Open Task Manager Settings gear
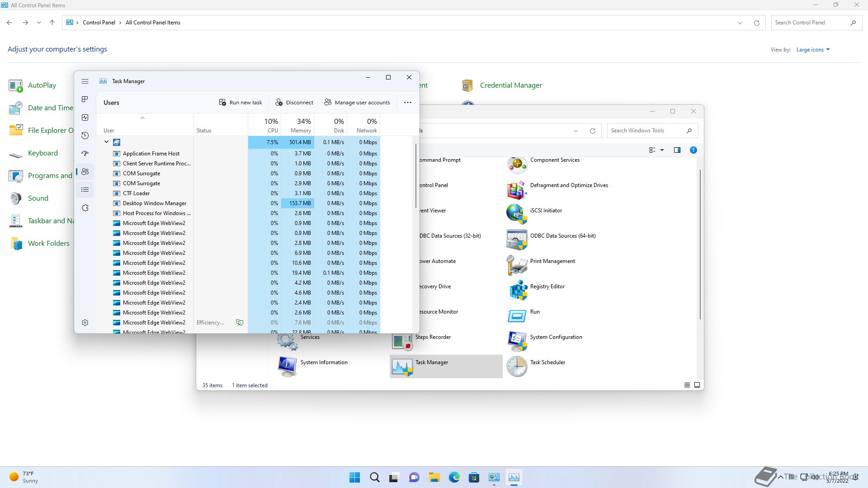 85,323
